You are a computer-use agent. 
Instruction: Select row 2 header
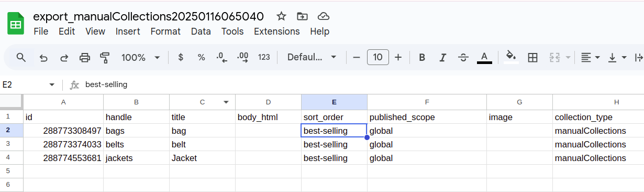12,131
